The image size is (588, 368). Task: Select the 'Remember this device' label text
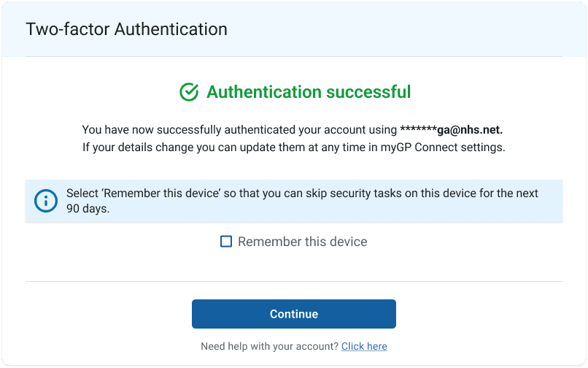point(302,242)
